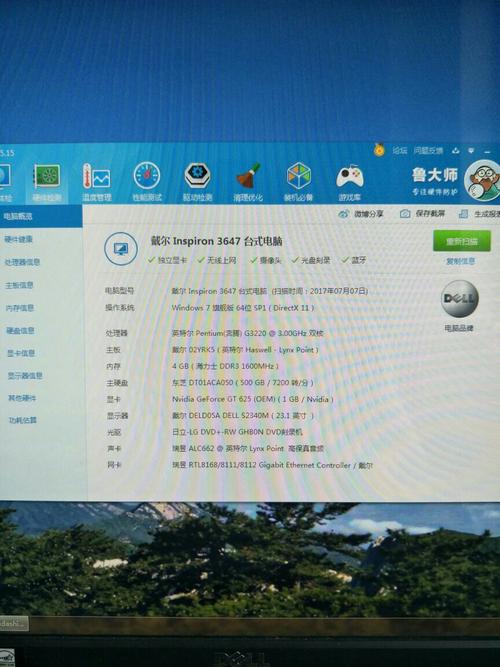Open the 问题反馈 feedback link
The image size is (500, 667).
(428, 151)
